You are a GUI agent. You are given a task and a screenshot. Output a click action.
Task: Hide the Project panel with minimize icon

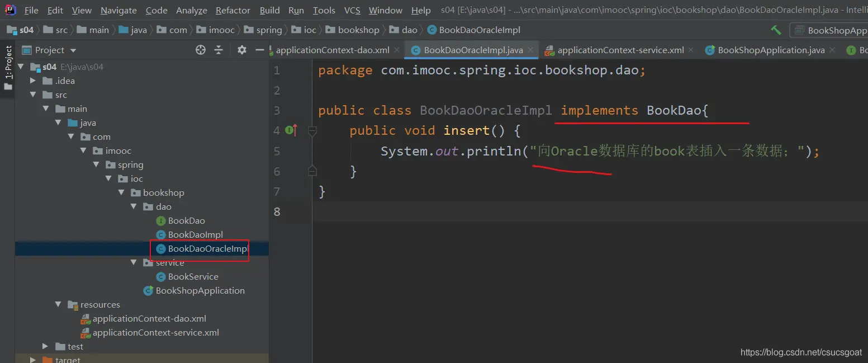click(259, 50)
